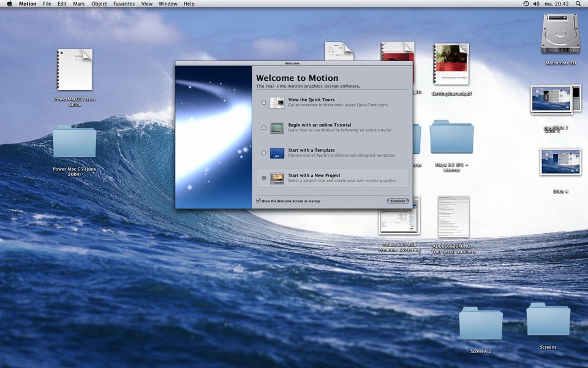This screenshot has width=588, height=368.
Task: Click the volume speaker icon in menu bar
Action: click(537, 4)
